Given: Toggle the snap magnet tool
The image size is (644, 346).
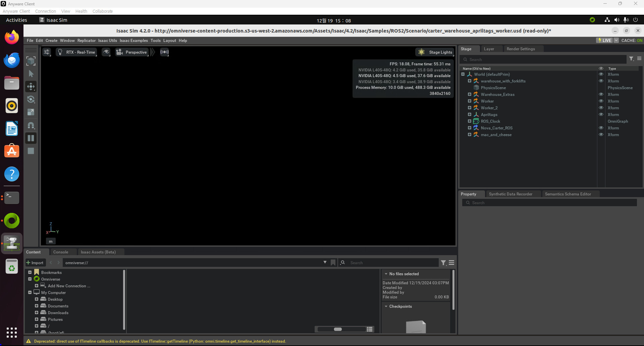Looking at the screenshot, I should 31,125.
